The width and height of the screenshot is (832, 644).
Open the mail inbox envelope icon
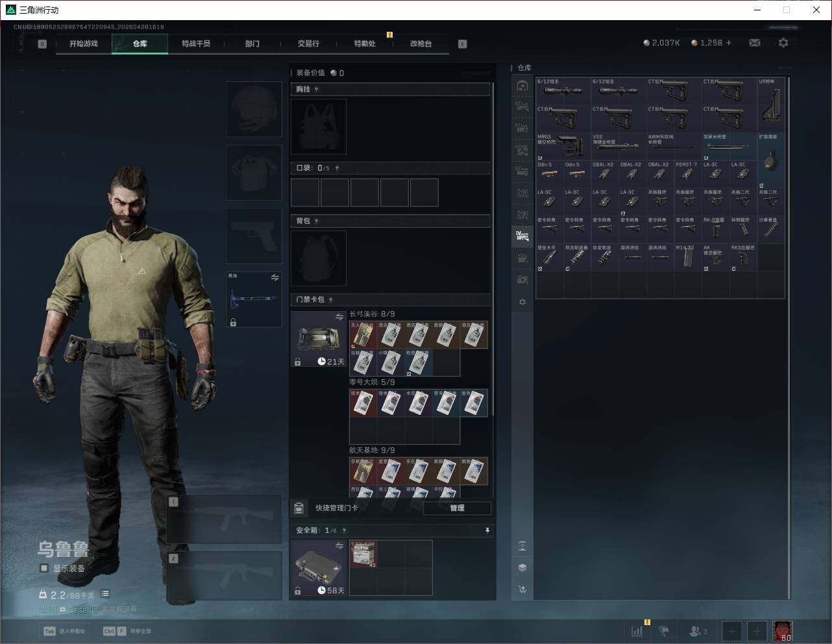(755, 43)
